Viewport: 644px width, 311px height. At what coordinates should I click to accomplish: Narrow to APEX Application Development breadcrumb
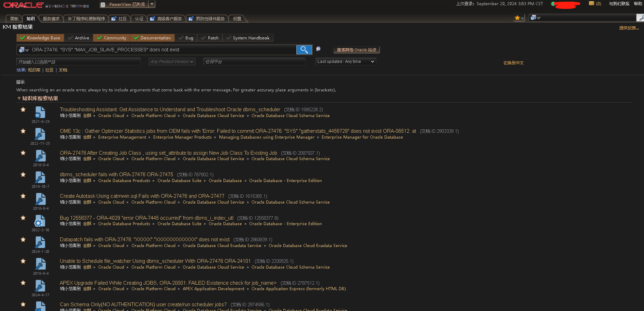[x=214, y=289]
